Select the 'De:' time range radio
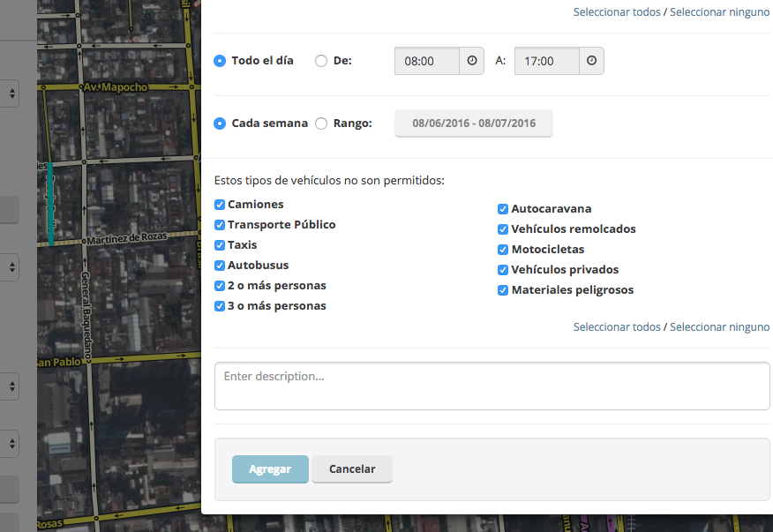 point(321,61)
